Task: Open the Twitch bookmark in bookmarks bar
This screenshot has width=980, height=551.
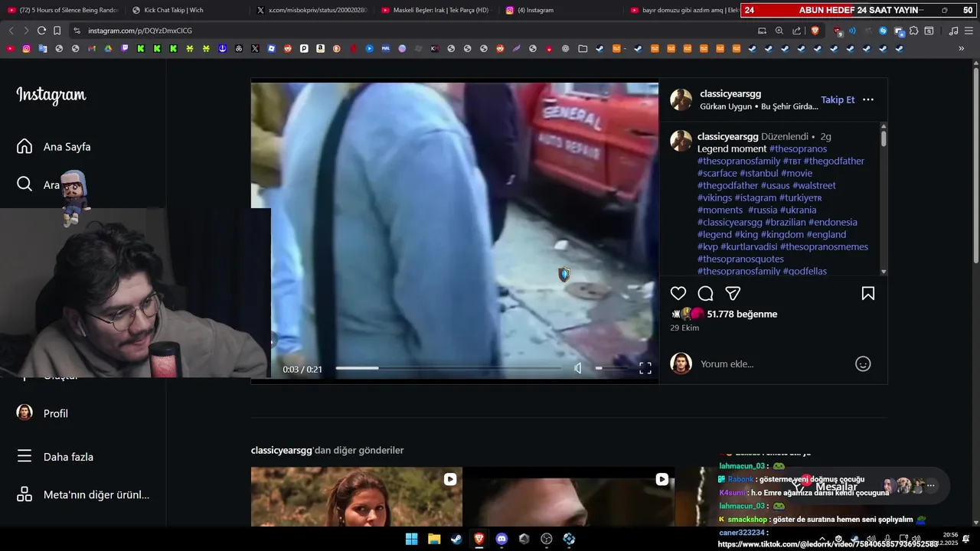Action: point(124,48)
